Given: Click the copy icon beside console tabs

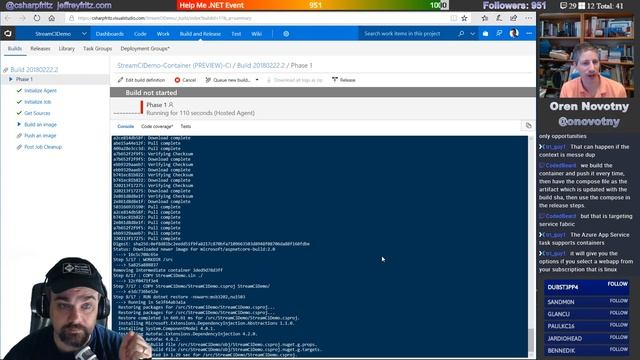Looking at the screenshot, I should pos(529,126).
